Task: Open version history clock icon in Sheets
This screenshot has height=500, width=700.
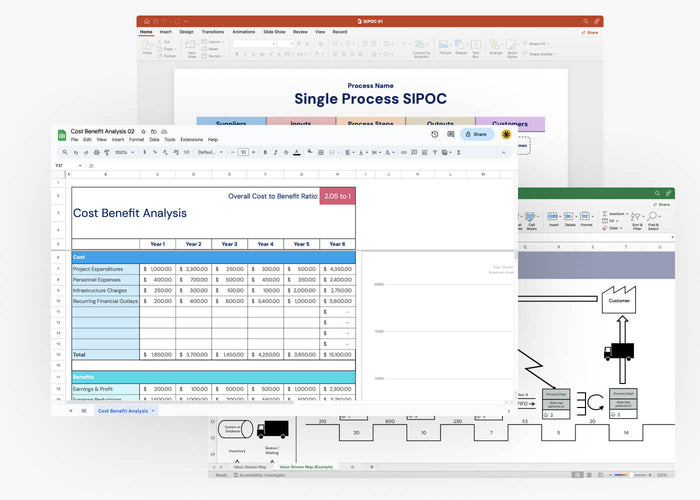Action: 435,134
